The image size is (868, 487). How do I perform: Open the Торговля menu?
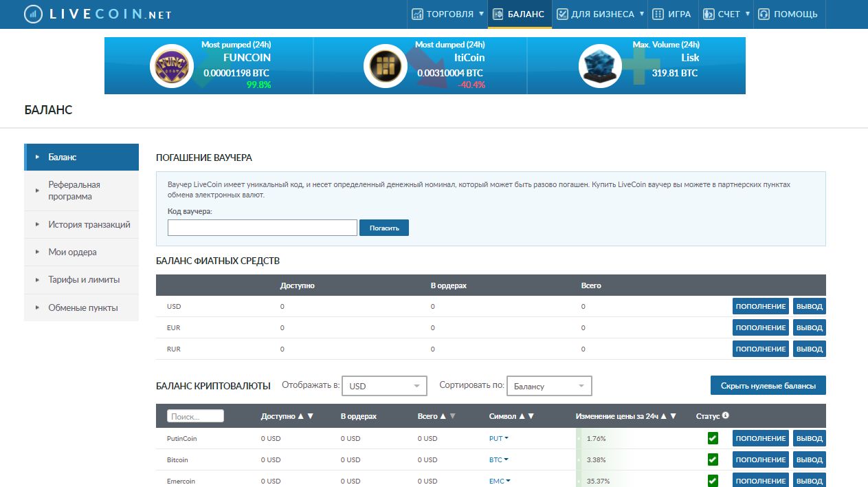point(448,14)
